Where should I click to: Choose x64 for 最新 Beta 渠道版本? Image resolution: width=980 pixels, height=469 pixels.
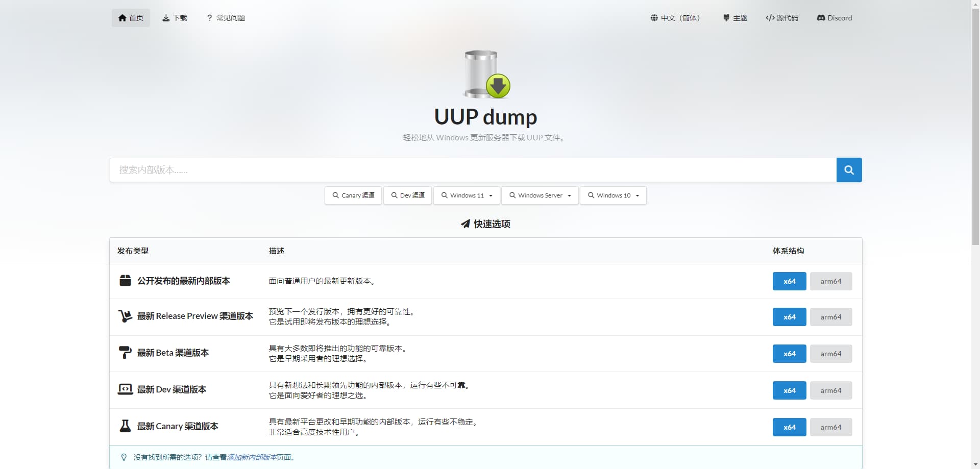point(789,354)
